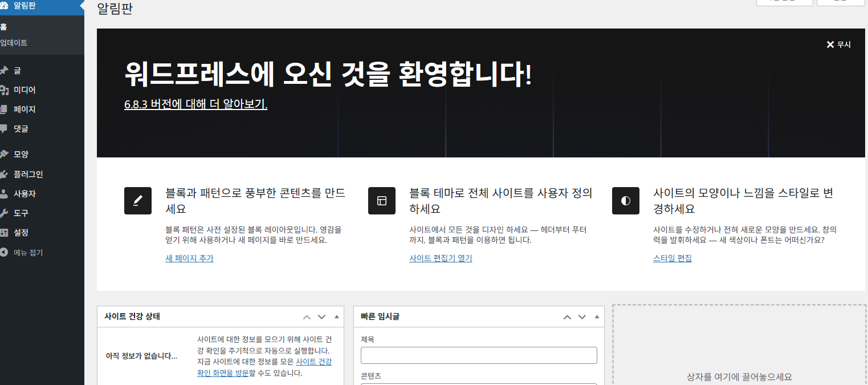Click the half-circle styles icon in welcome panel
Screen dimensions: 868x385
pos(626,201)
